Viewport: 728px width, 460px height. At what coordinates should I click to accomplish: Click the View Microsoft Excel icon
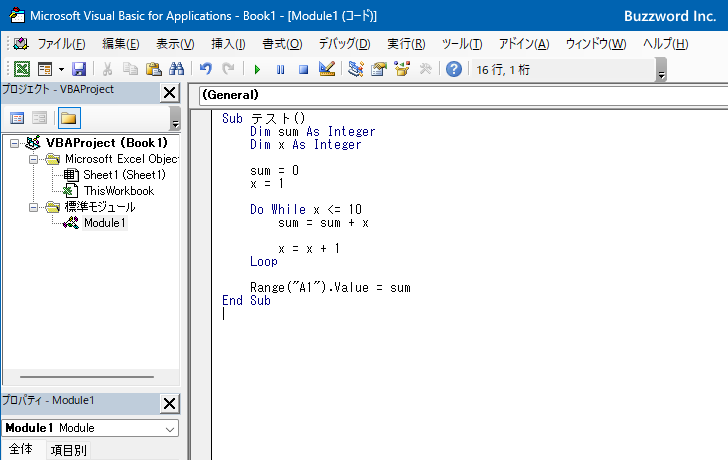(x=22, y=69)
